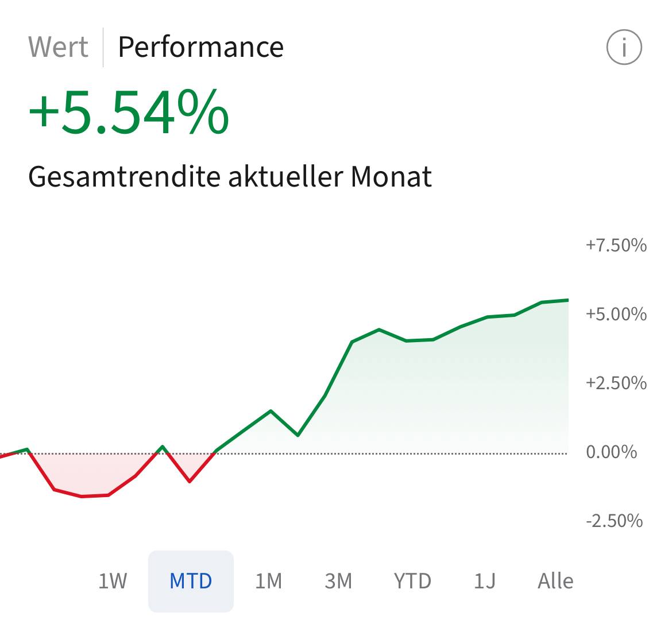Show the YTD performance range
This screenshot has width=672, height=632.
[412, 581]
